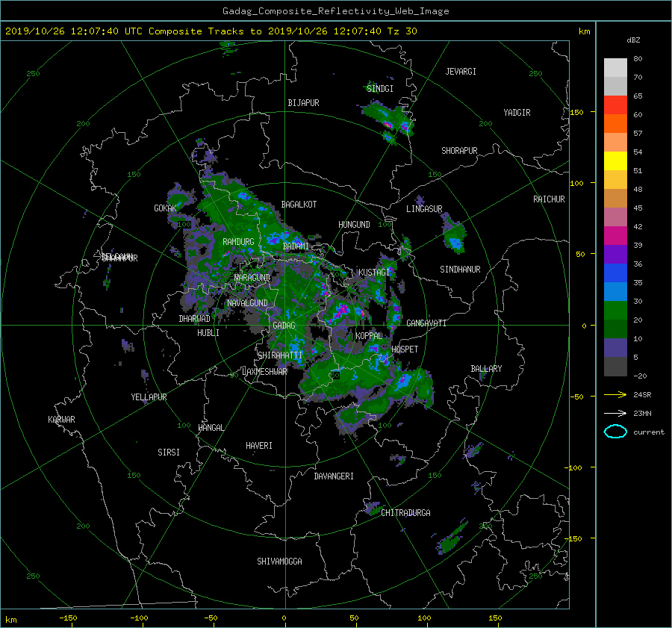Pick the indigo 5 dBZ legend swatch

[x=615, y=348]
